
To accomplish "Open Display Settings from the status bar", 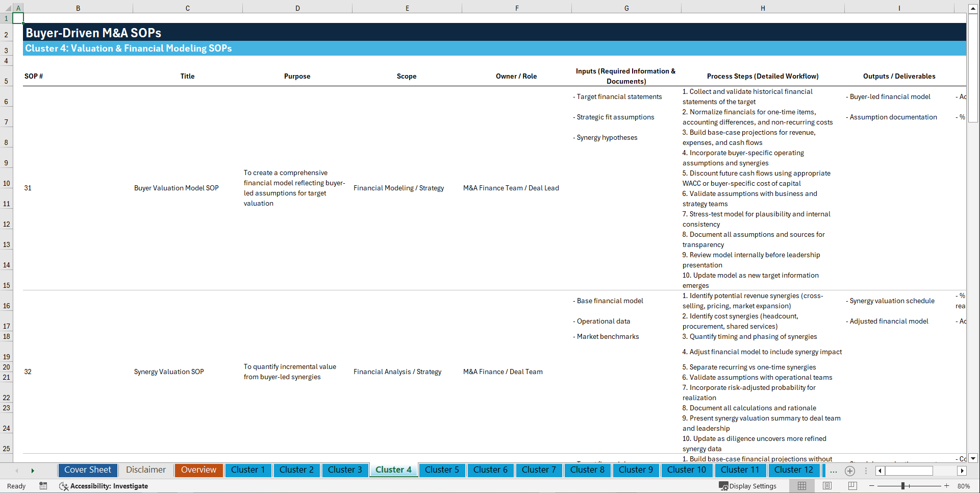I will pyautogui.click(x=748, y=486).
